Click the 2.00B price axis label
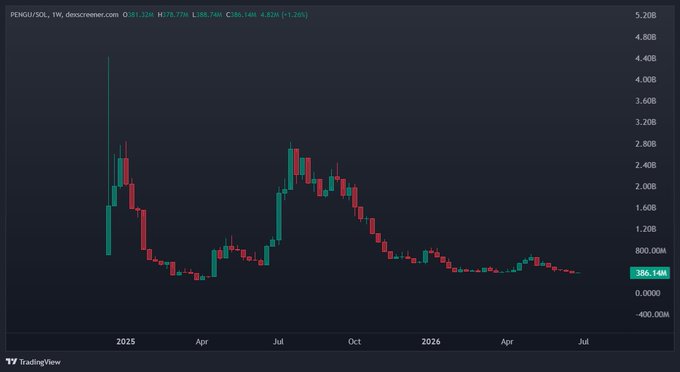This screenshot has height=372, width=680. [x=646, y=186]
